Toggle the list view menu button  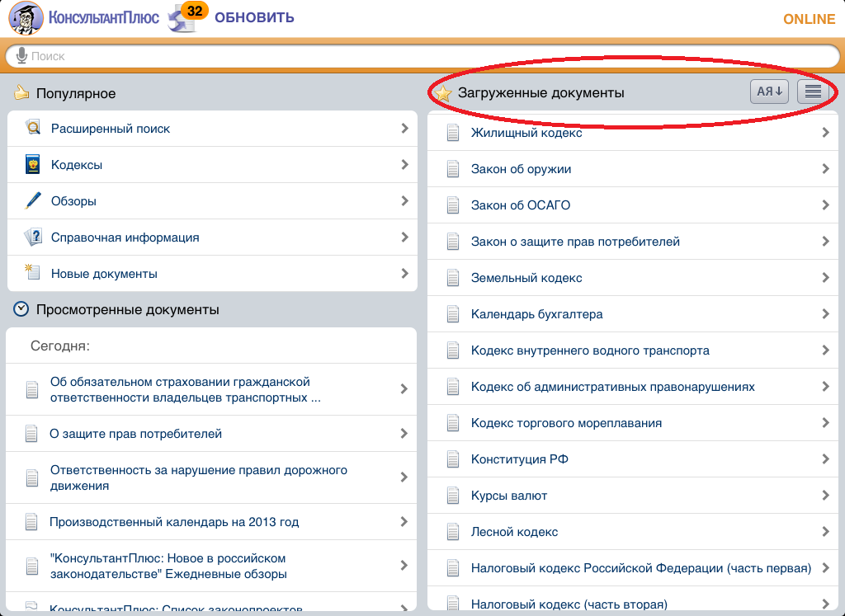pyautogui.click(x=814, y=92)
